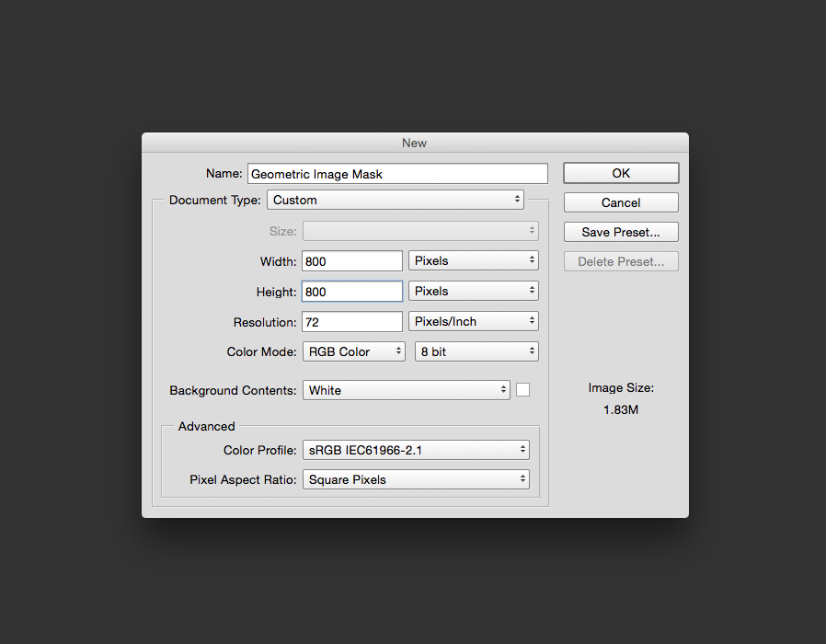This screenshot has height=644, width=826.
Task: Click the Color Profile label
Action: click(260, 450)
